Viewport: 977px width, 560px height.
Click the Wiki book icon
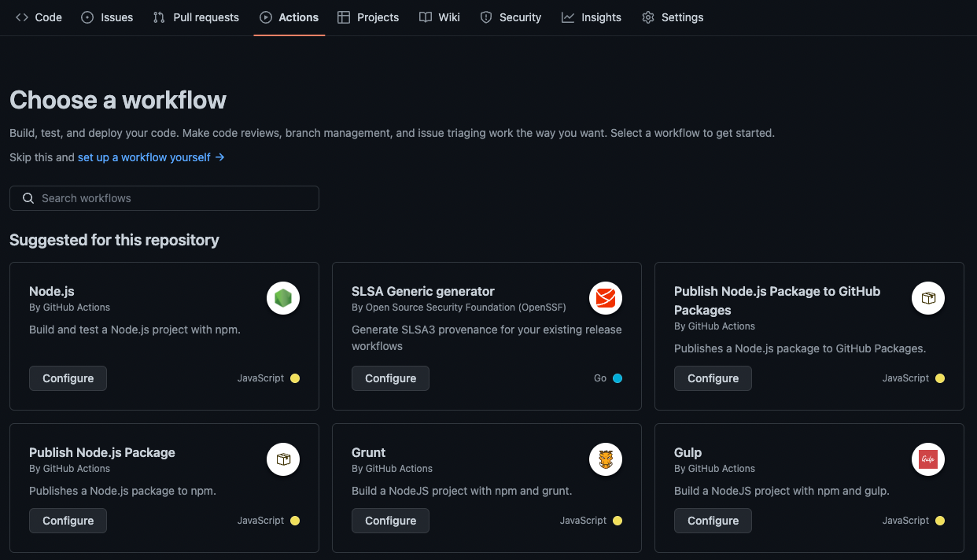pos(426,17)
